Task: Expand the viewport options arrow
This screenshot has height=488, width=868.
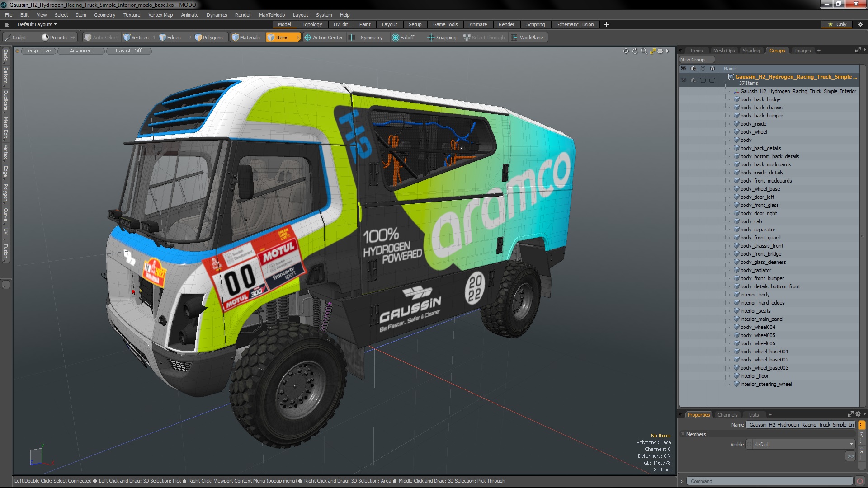Action: 667,51
